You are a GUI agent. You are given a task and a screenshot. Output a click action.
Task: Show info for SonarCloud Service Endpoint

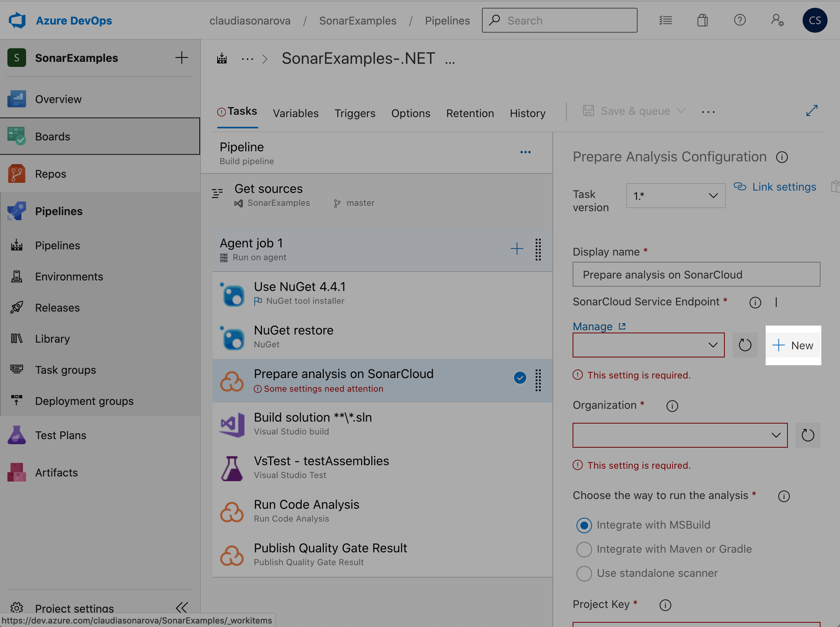click(755, 303)
